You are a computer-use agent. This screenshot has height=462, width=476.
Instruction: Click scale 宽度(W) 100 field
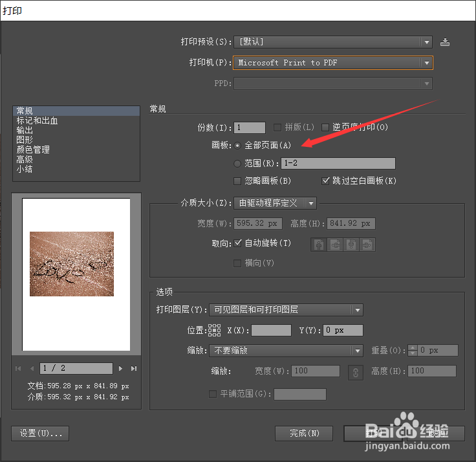316,371
